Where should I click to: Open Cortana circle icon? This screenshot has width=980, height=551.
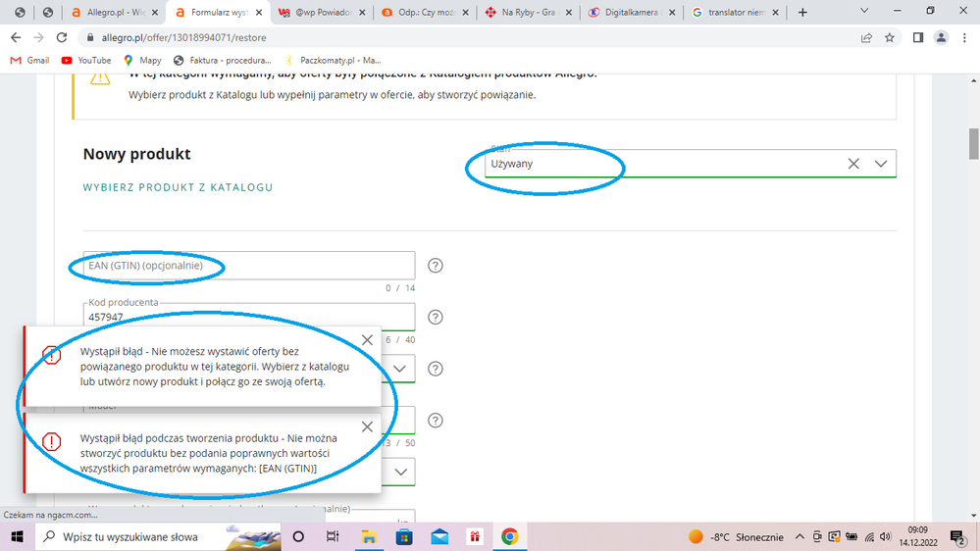(x=298, y=536)
